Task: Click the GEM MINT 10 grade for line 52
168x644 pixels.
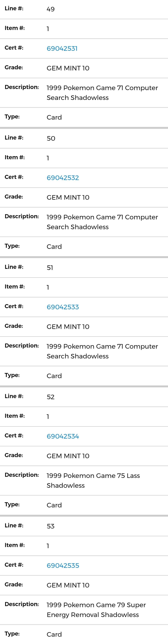Action: tap(68, 456)
